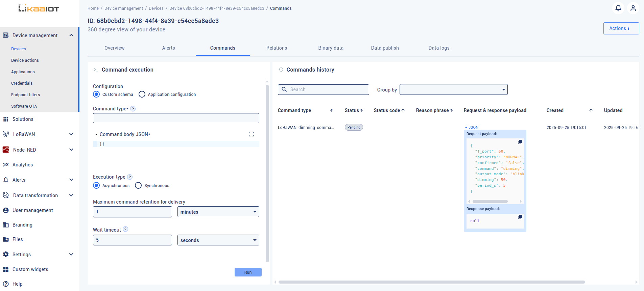Open the Actions menu button

[621, 28]
